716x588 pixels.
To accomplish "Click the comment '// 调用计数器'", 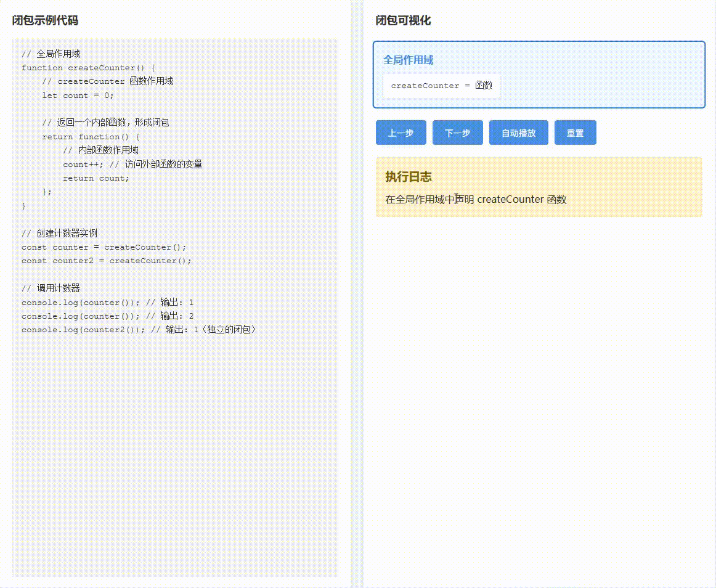I will tap(51, 288).
